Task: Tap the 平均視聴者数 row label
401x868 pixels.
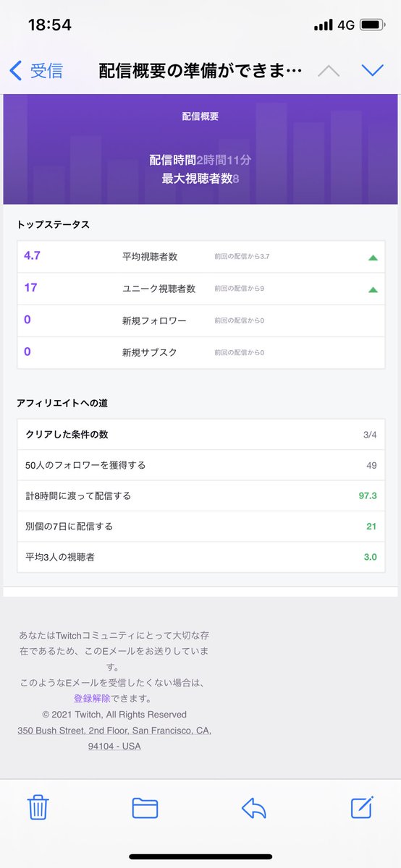Action: tap(150, 256)
